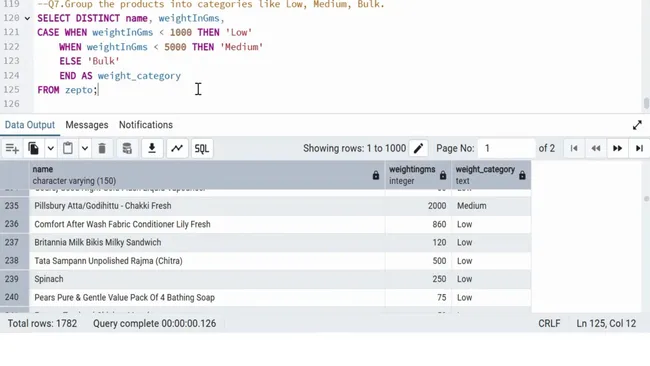Select the name column header
Viewport: 650px width, 366px height.
coord(207,175)
